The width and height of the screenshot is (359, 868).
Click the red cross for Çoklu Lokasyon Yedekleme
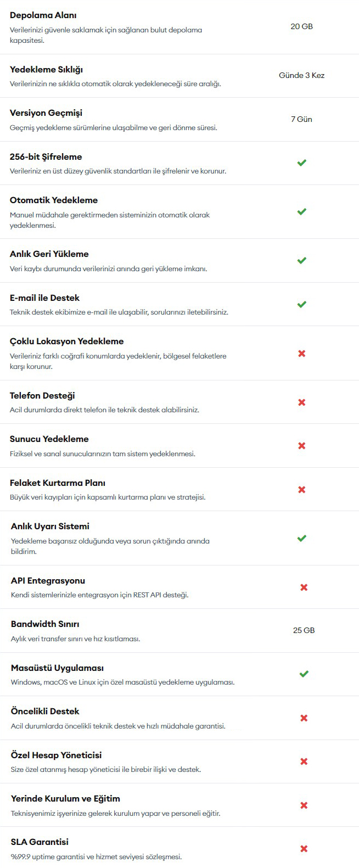pyautogui.click(x=301, y=353)
